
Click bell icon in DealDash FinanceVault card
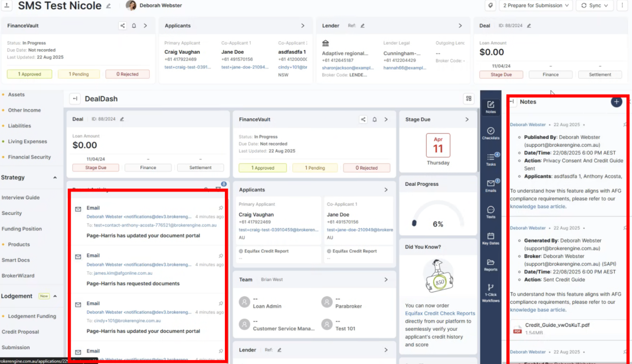click(x=374, y=120)
